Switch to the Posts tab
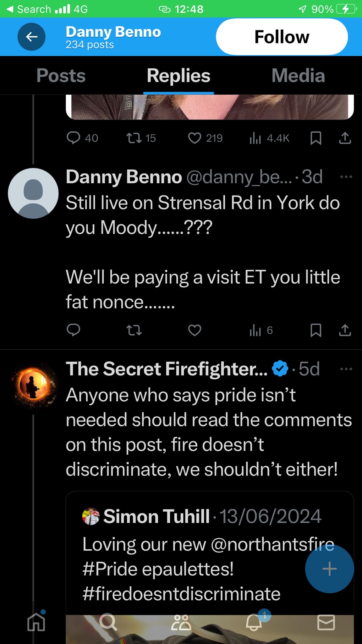Image resolution: width=362 pixels, height=644 pixels. coord(61,76)
